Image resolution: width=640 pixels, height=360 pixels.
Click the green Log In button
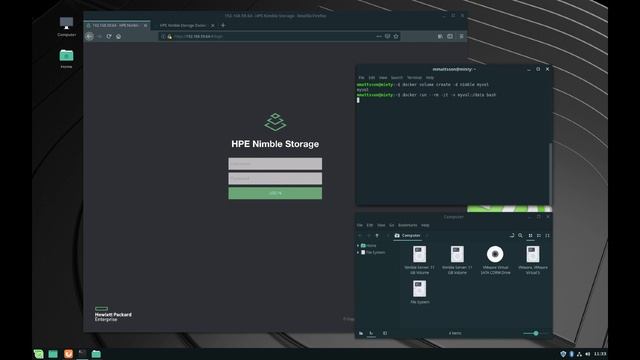pyautogui.click(x=275, y=193)
